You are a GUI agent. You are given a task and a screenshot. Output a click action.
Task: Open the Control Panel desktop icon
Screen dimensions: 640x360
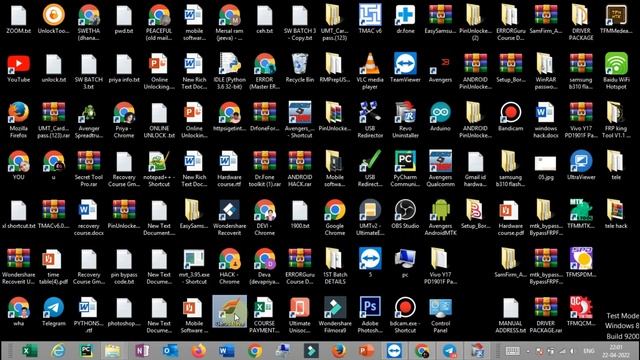click(440, 315)
